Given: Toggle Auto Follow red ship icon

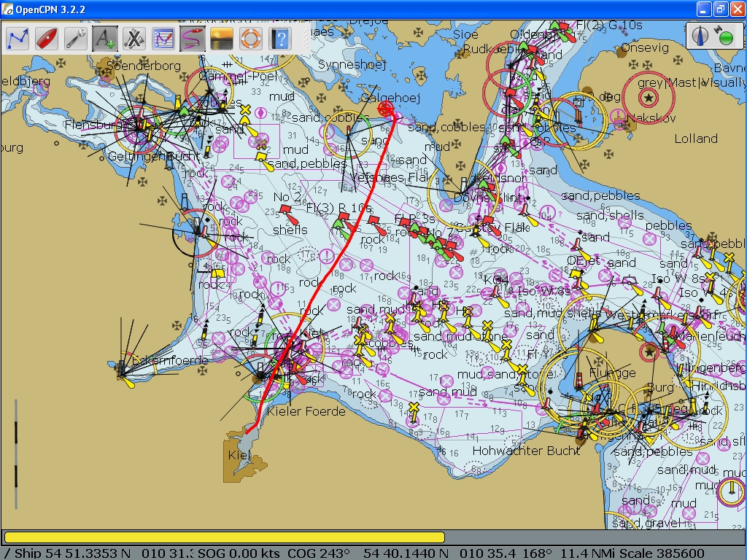Looking at the screenshot, I should pyautogui.click(x=47, y=39).
